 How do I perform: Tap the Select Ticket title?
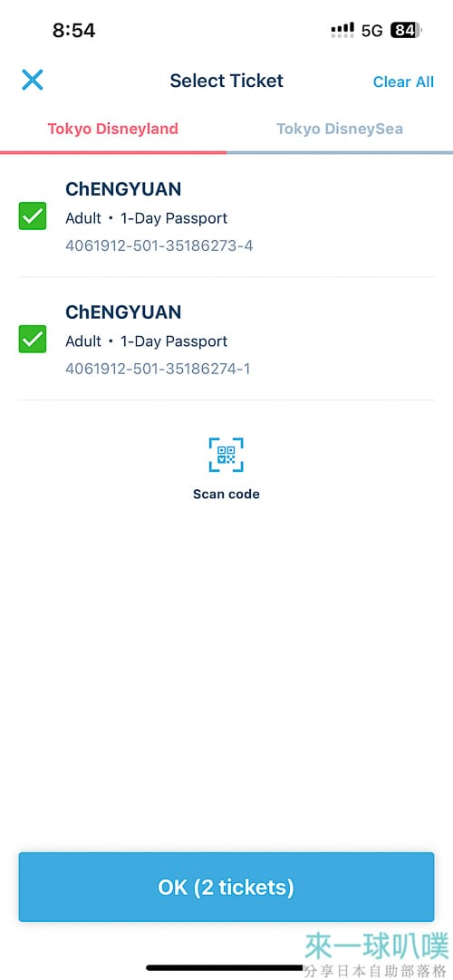tap(226, 81)
